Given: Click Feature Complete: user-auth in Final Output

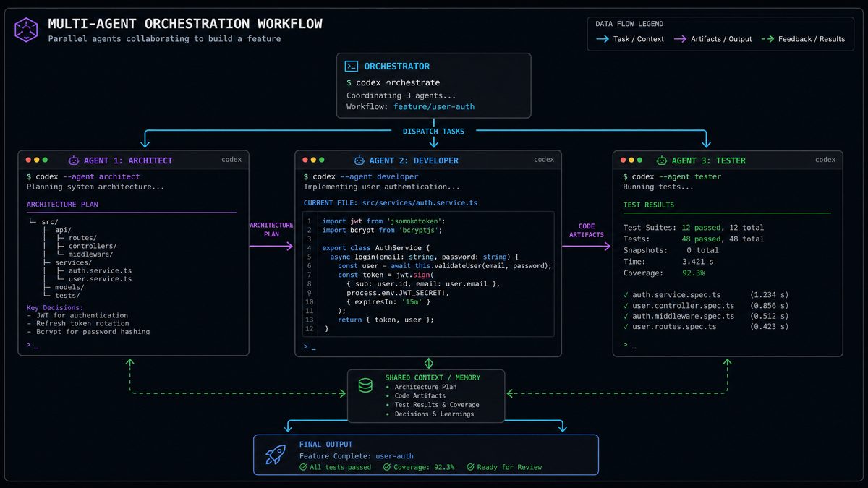Looking at the screenshot, I should 357,456.
